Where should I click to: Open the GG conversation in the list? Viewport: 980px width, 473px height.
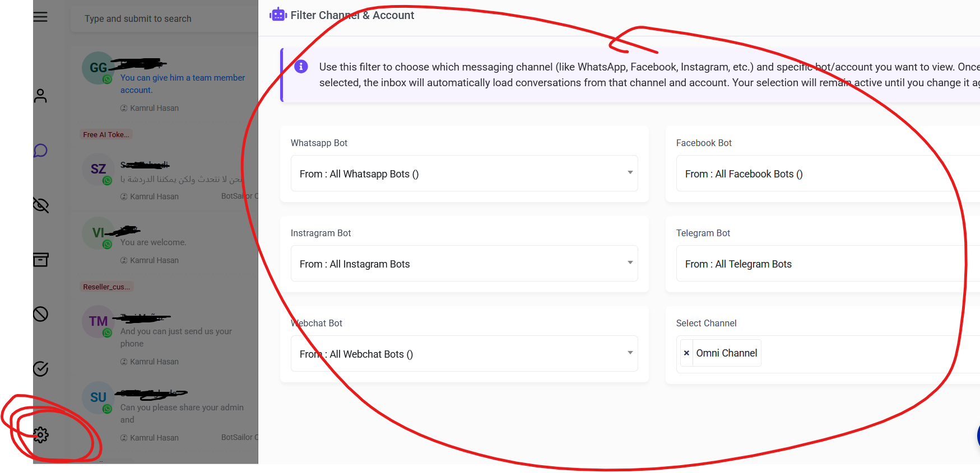(168, 84)
